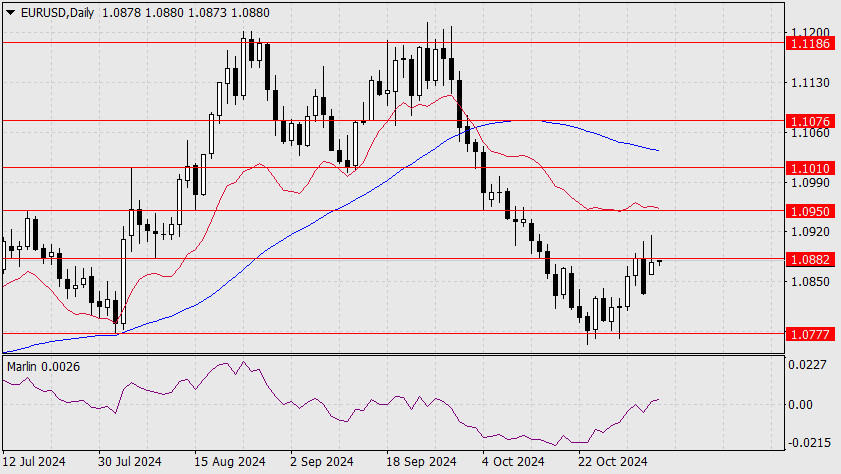Select the 1.1060 price axis value
841x474 pixels.
[x=810, y=133]
